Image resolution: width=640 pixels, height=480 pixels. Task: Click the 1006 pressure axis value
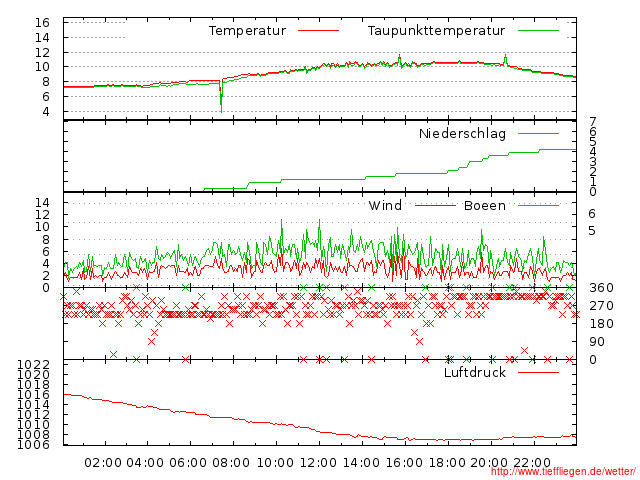tap(33, 444)
